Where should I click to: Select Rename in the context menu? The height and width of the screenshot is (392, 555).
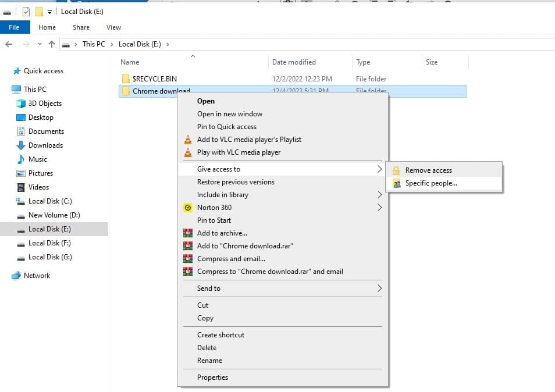(209, 361)
